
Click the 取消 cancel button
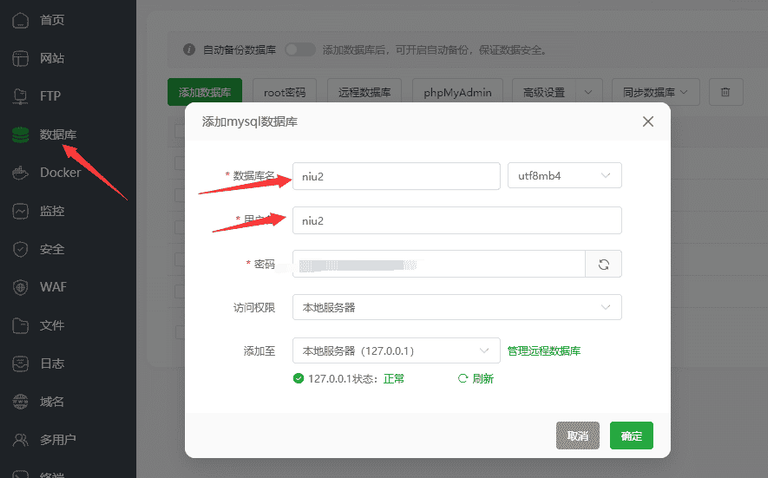click(577, 435)
